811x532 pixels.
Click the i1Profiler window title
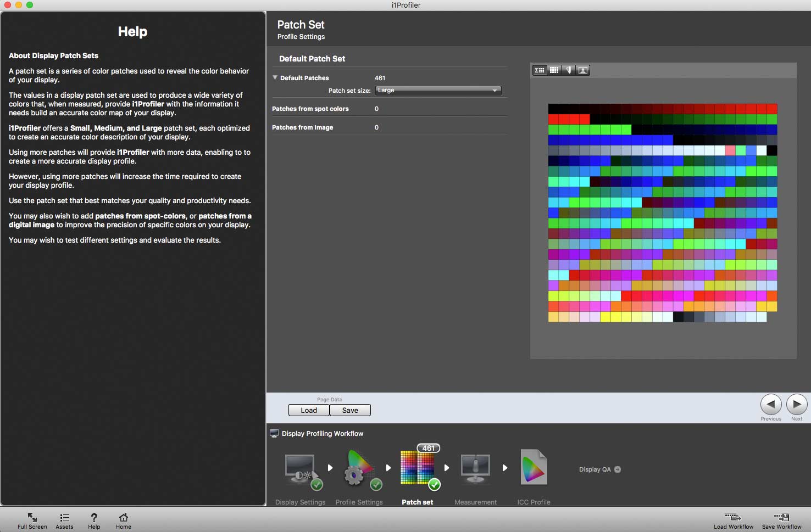(x=406, y=5)
